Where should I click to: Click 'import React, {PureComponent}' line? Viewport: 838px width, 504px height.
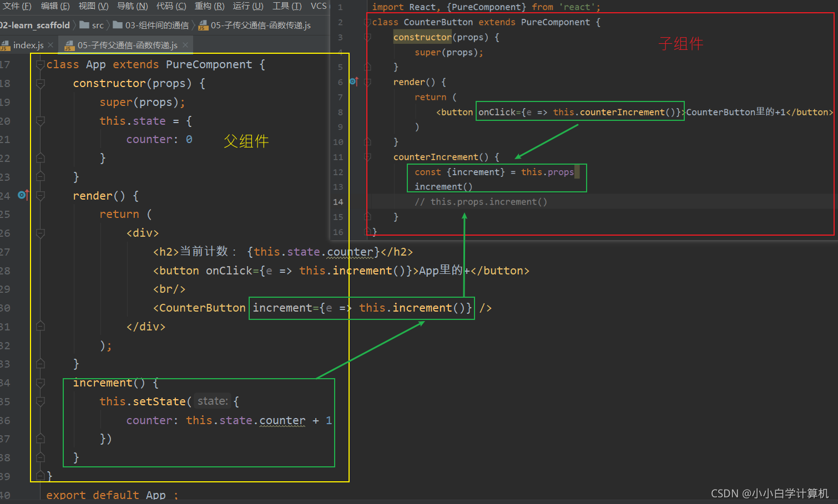[486, 7]
